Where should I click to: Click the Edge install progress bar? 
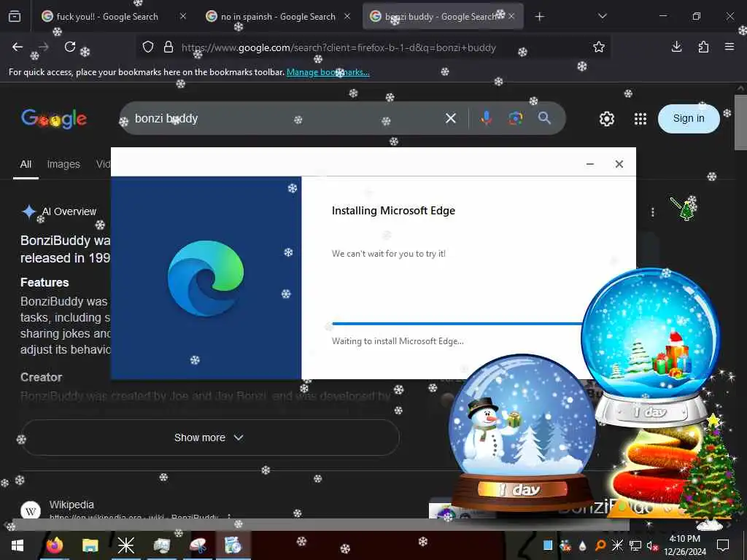click(x=457, y=324)
